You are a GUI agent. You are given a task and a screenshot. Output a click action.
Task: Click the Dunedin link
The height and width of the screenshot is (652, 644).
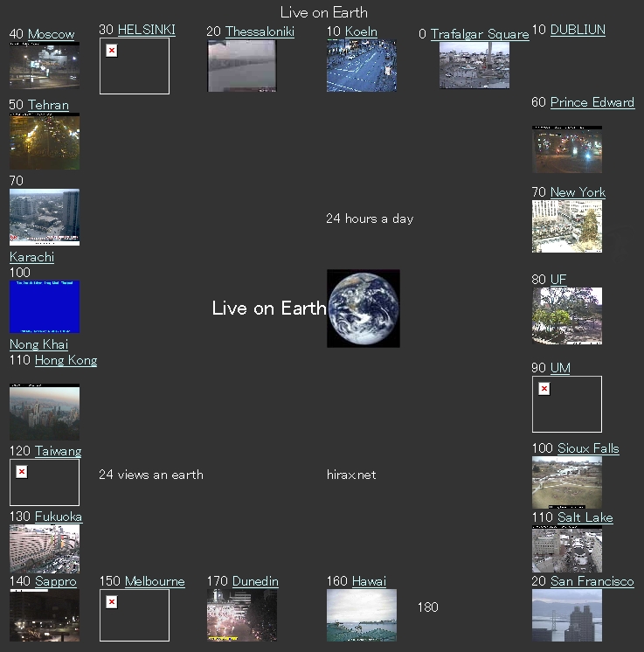click(255, 581)
